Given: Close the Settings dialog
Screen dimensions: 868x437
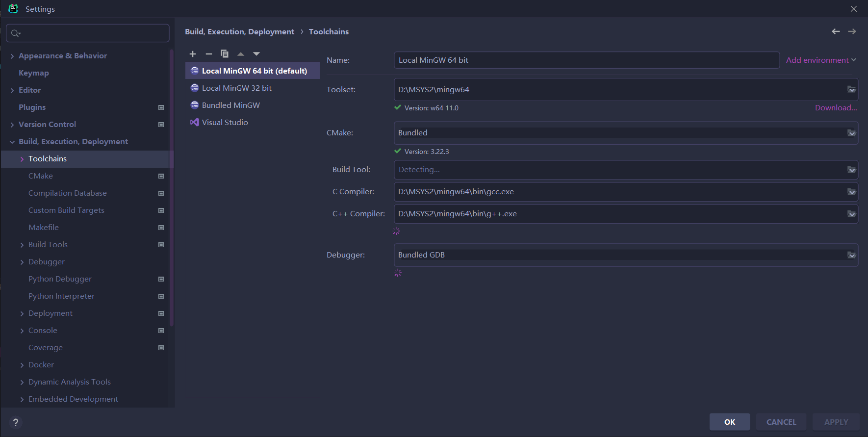Looking at the screenshot, I should pos(854,9).
